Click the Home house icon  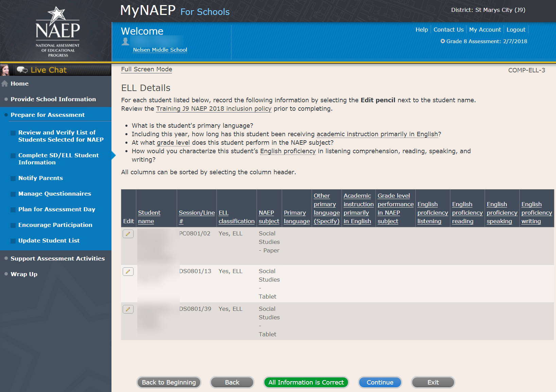click(x=5, y=84)
